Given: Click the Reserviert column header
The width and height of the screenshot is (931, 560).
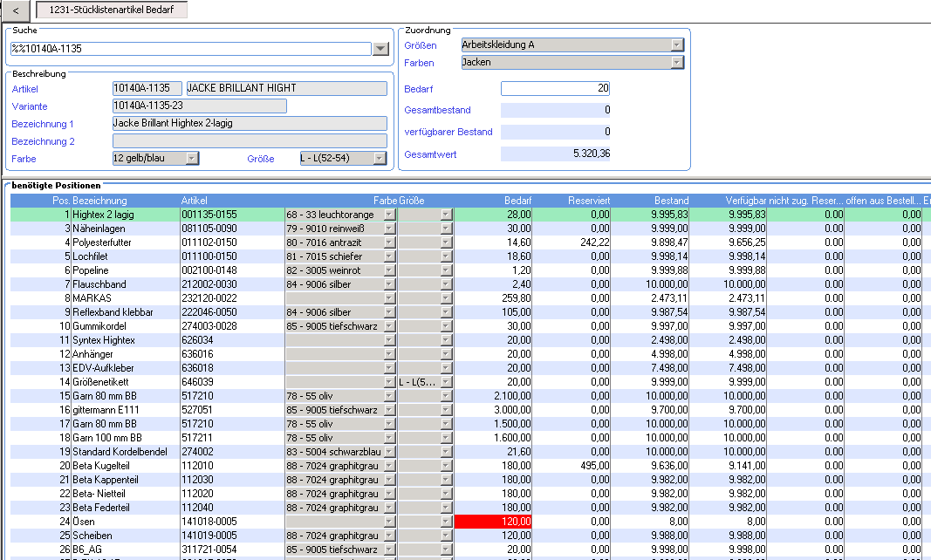Looking at the screenshot, I should [x=589, y=201].
